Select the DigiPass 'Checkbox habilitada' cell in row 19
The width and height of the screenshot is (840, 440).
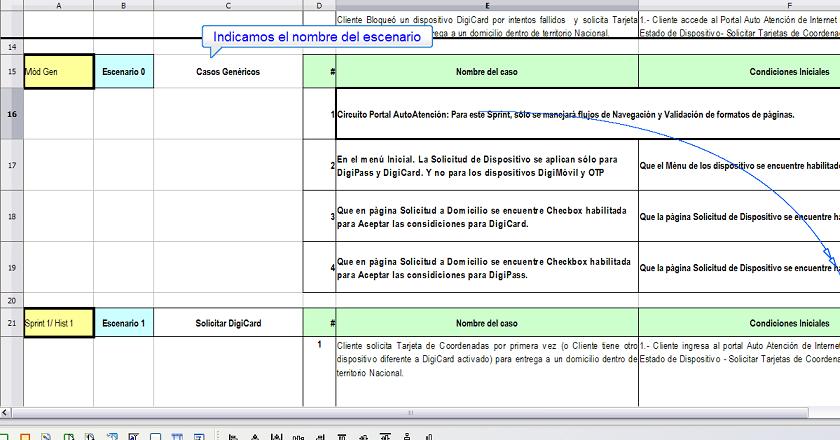[487, 268]
